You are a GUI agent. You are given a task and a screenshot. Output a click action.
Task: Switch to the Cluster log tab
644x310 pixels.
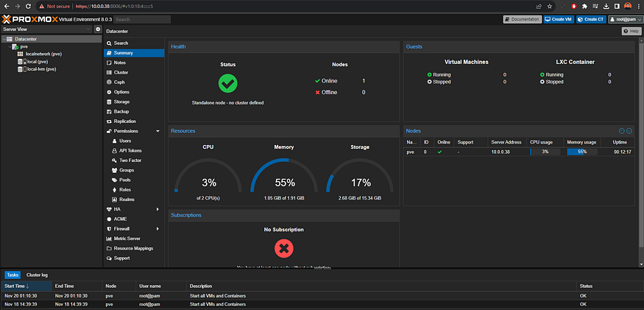[37, 275]
